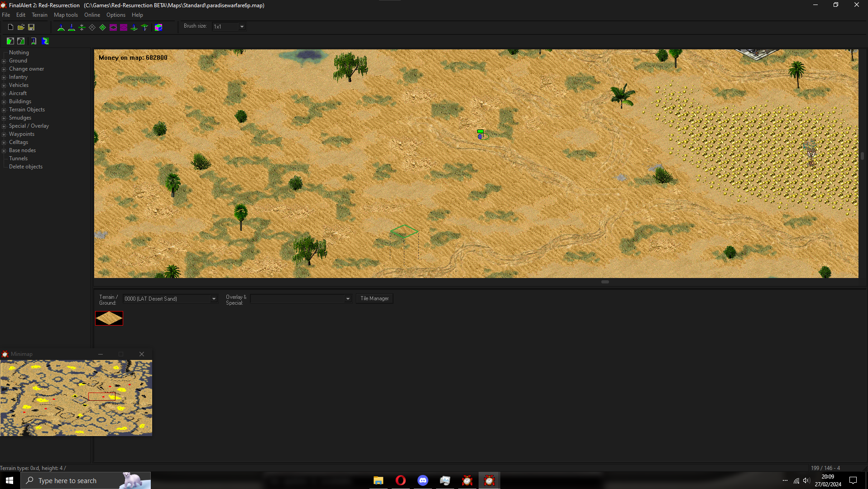Open File Explorer from the taskbar
The width and height of the screenshot is (868, 489).
coord(378,480)
